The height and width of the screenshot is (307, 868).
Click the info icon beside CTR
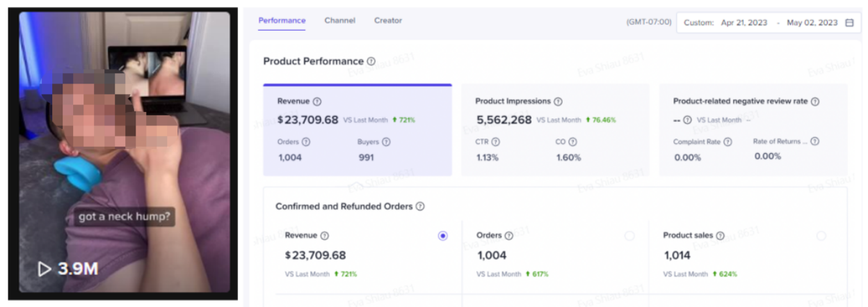(x=496, y=142)
